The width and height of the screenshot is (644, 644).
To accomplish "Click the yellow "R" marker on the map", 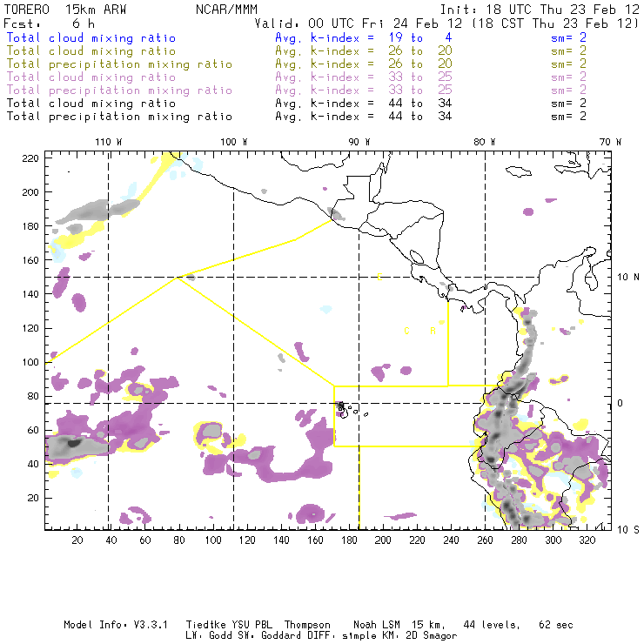I will (x=433, y=331).
